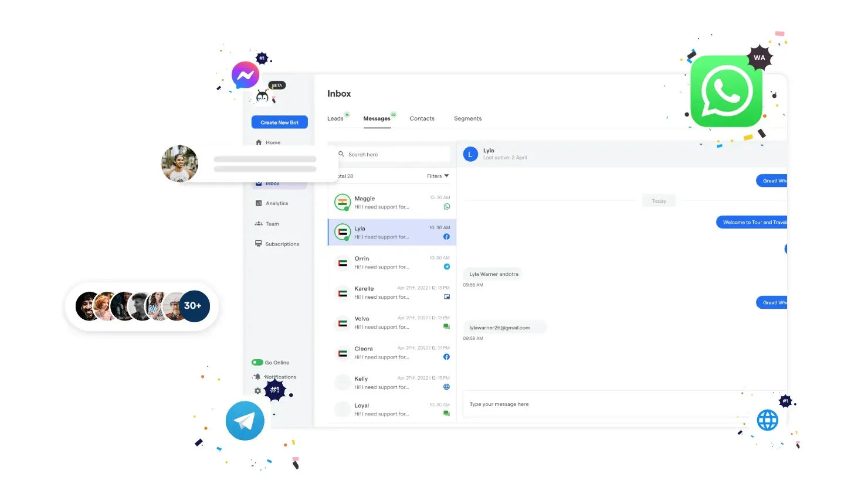Select Lyla's conversation row
The image size is (868, 491).
392,232
